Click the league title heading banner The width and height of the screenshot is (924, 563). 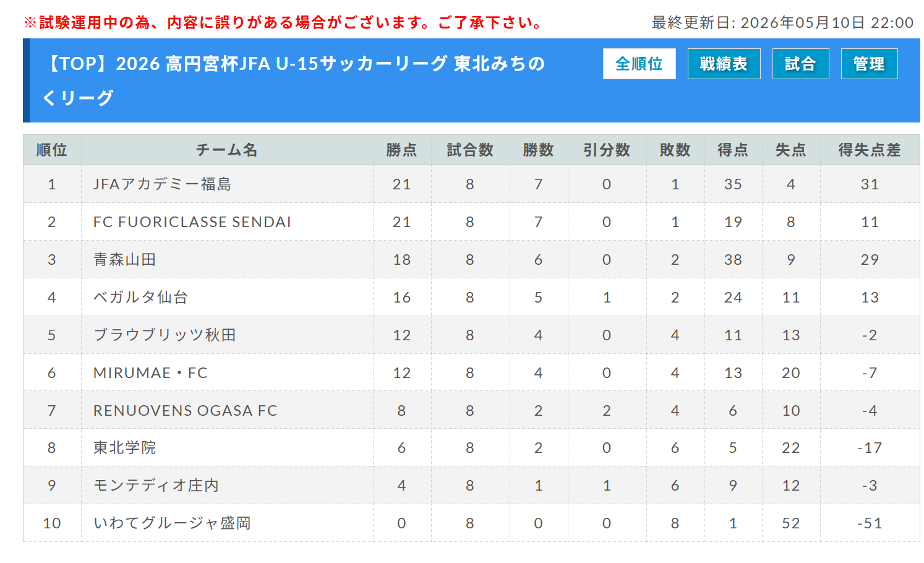point(294,80)
